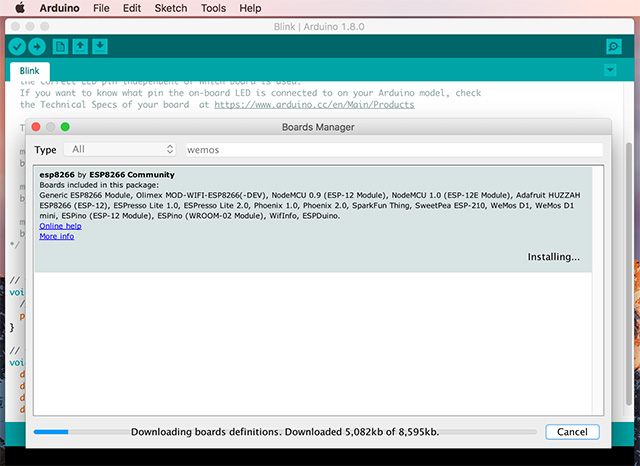Image resolution: width=640 pixels, height=466 pixels.
Task: Open the File menu
Action: tap(101, 8)
